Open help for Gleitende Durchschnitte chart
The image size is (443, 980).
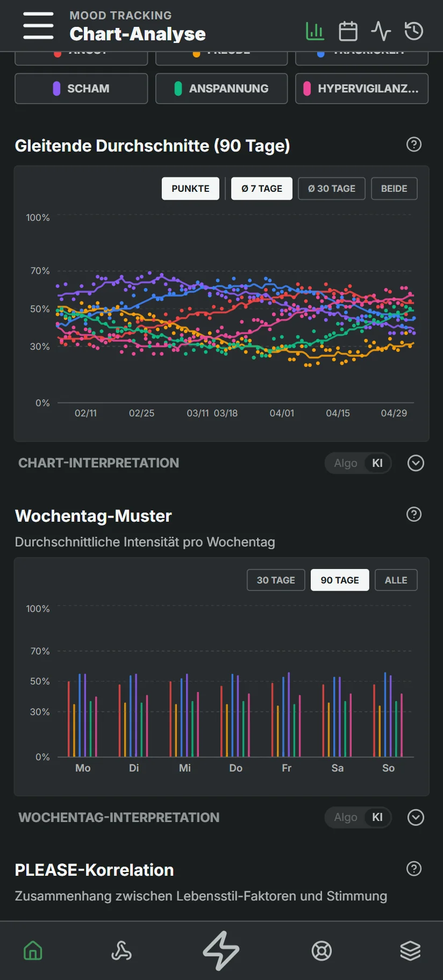click(x=414, y=145)
